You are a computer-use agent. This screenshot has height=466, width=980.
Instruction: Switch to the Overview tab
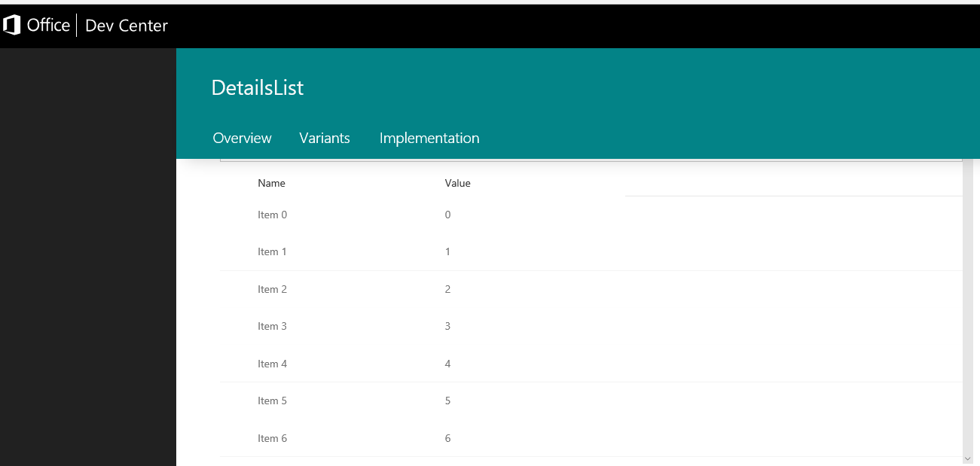(242, 138)
